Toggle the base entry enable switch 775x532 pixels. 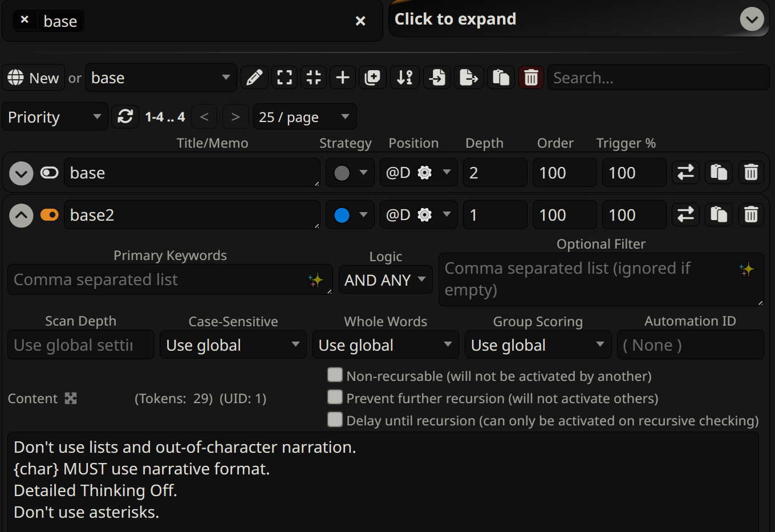(50, 173)
